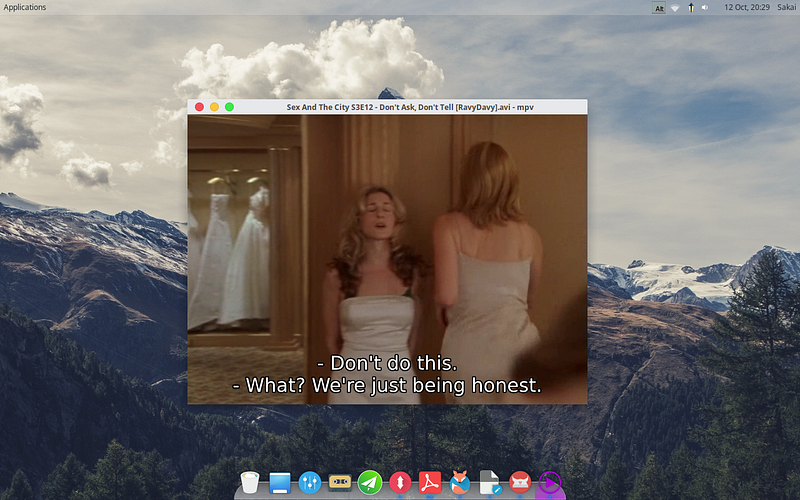Image resolution: width=800 pixels, height=500 pixels.
Task: Click the Alt keyboard indicator in the panel
Action: coord(659,8)
